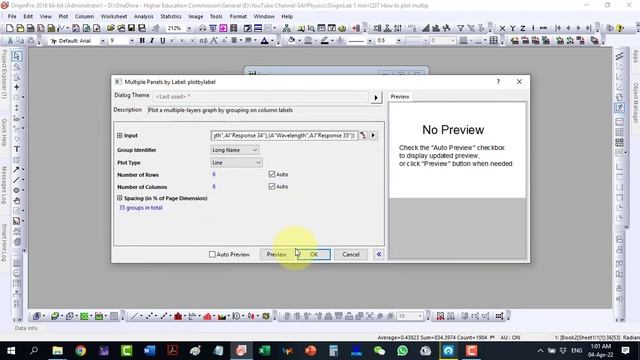Click the font color A icon
The width and height of the screenshot is (640, 360).
264,40
